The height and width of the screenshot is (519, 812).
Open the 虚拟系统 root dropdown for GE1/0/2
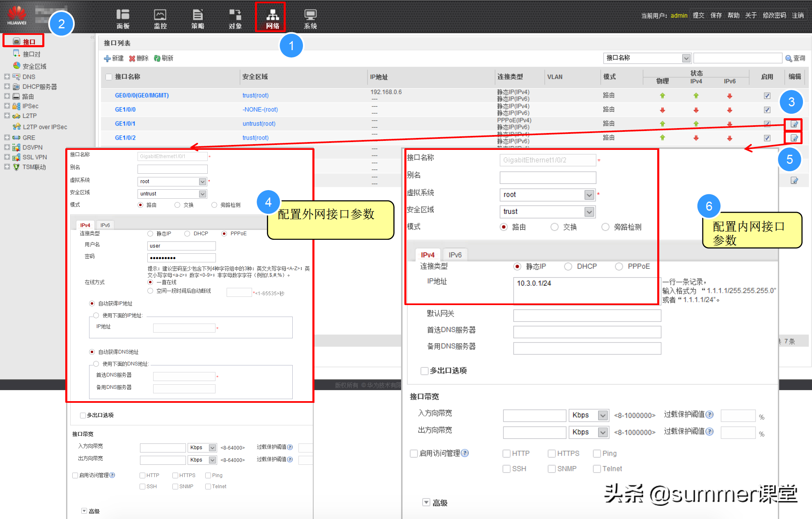tap(590, 195)
